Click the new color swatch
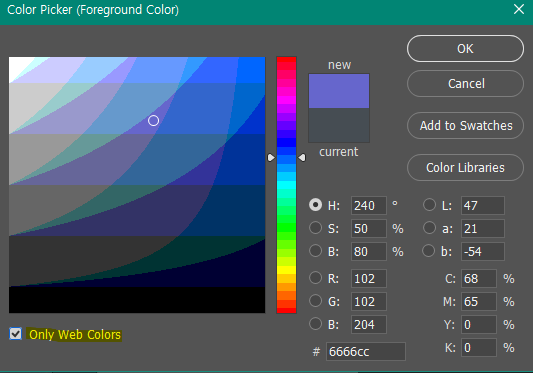The width and height of the screenshot is (533, 373). click(339, 91)
